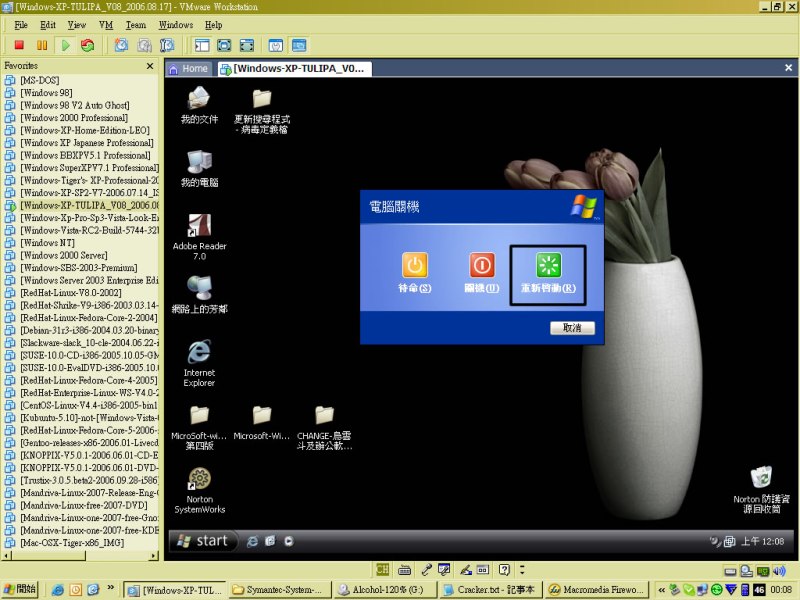Toggle the Favorites sidebar toolbar icon

202,45
